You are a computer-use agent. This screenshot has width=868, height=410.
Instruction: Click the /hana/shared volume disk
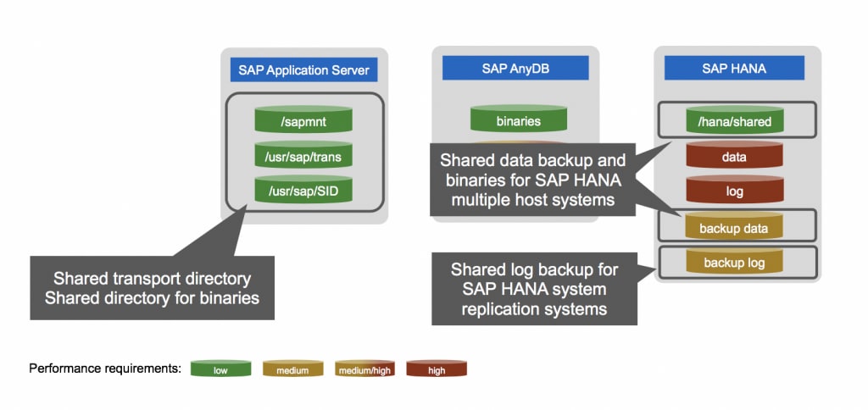734,121
